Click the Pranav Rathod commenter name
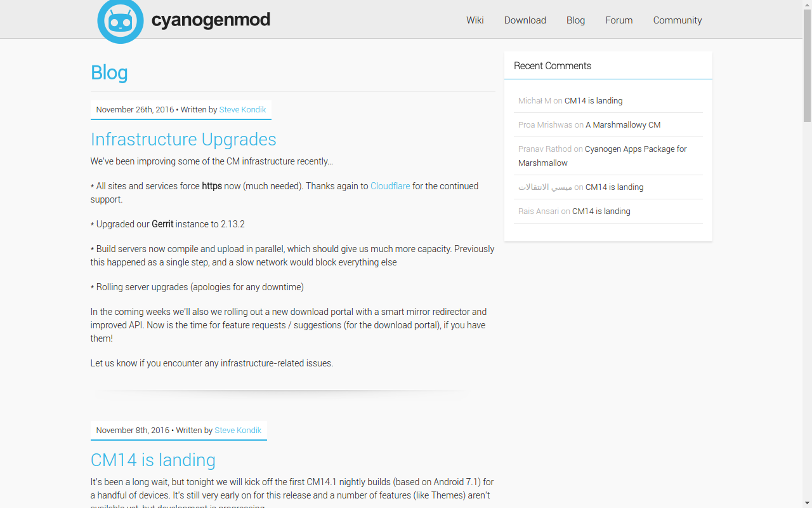The image size is (812, 508). point(545,149)
